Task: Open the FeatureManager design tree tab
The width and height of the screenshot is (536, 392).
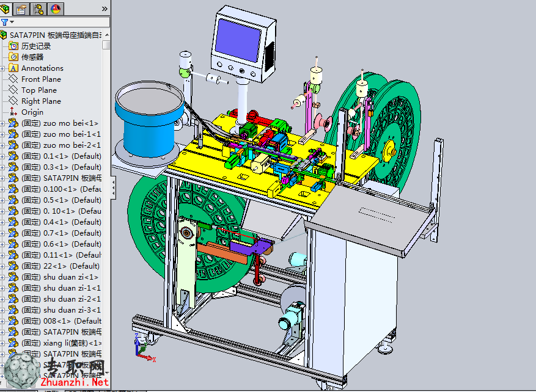Action: coord(6,9)
